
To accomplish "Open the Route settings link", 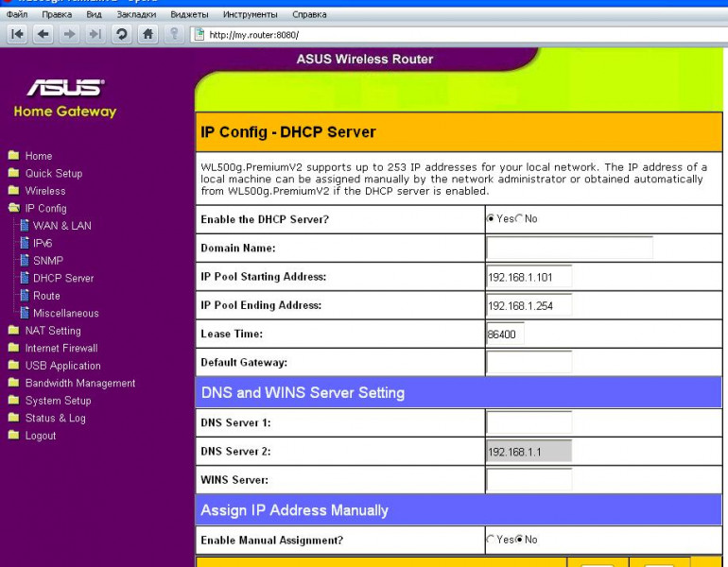I will coord(46,296).
